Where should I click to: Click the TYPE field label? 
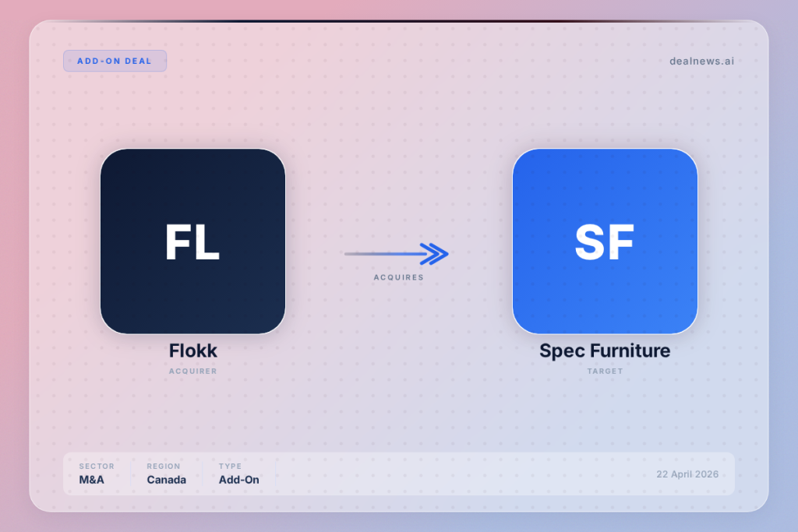230,467
